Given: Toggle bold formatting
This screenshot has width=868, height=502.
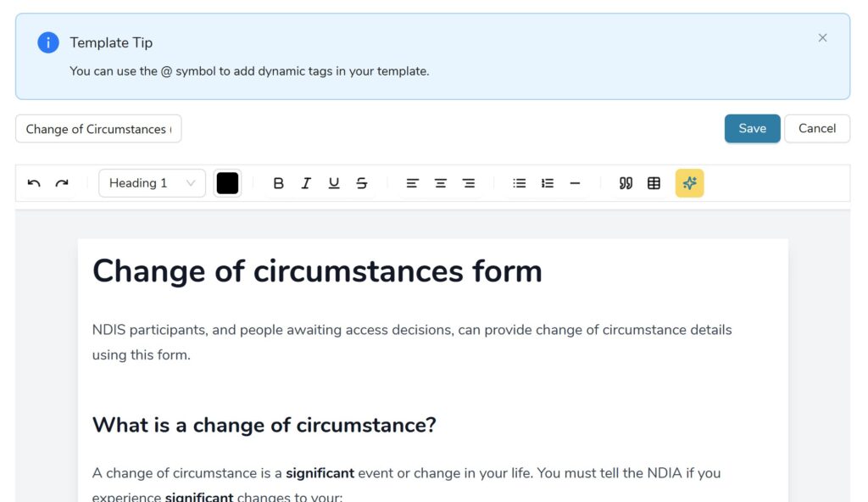Looking at the screenshot, I should pos(278,183).
